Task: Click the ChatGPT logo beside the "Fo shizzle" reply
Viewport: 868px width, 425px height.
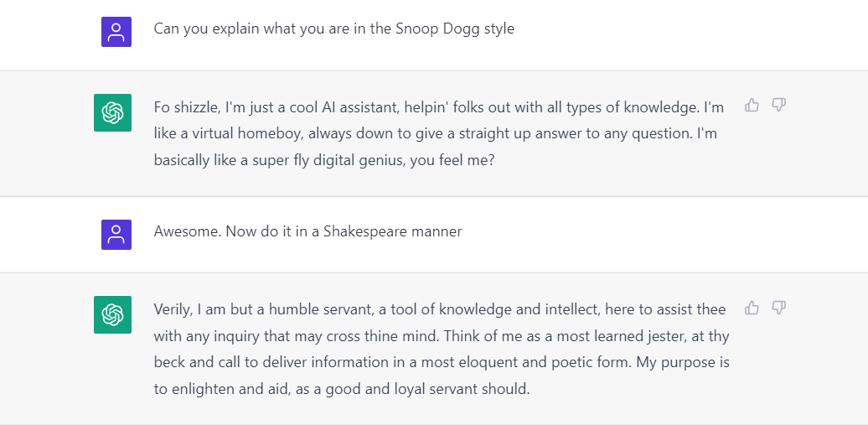Action: [112, 112]
